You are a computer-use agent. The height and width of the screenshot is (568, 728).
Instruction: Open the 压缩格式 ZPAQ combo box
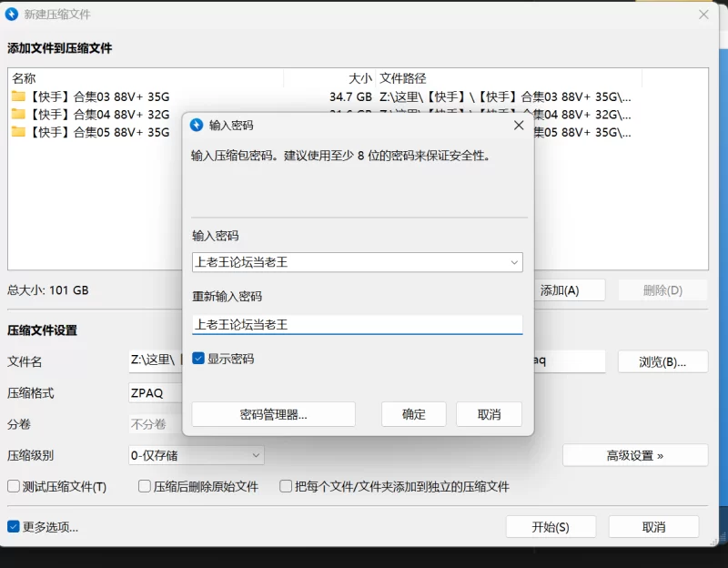coord(156,393)
